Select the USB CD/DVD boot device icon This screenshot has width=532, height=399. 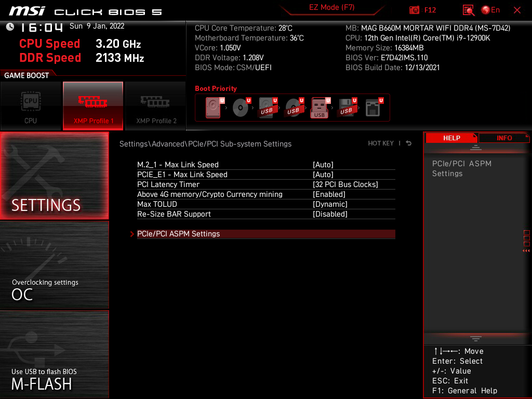pos(294,108)
